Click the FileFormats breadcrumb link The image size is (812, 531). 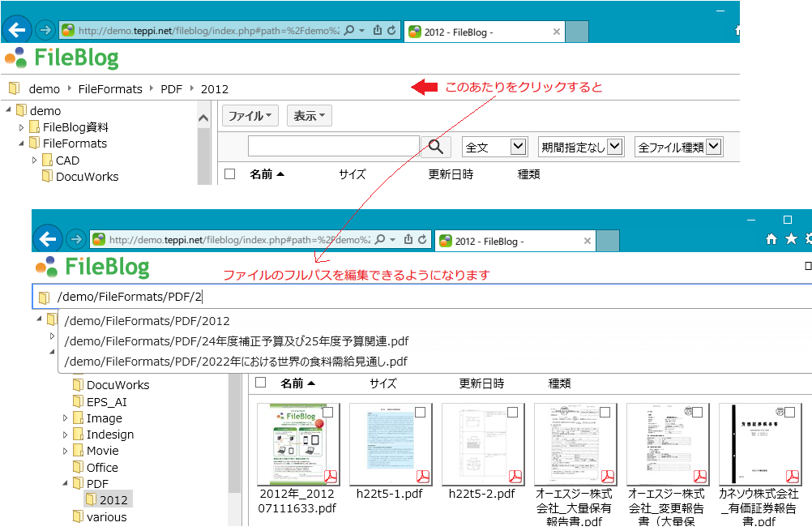[x=110, y=89]
